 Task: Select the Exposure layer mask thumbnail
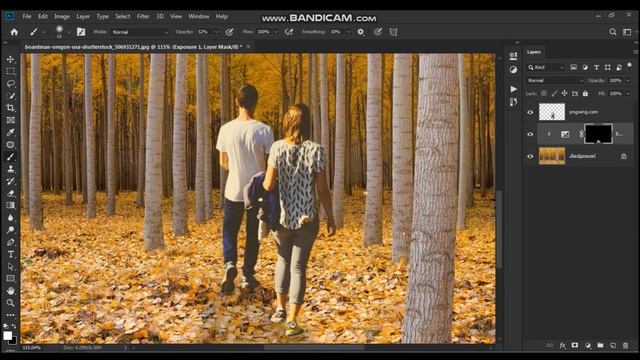tap(598, 134)
